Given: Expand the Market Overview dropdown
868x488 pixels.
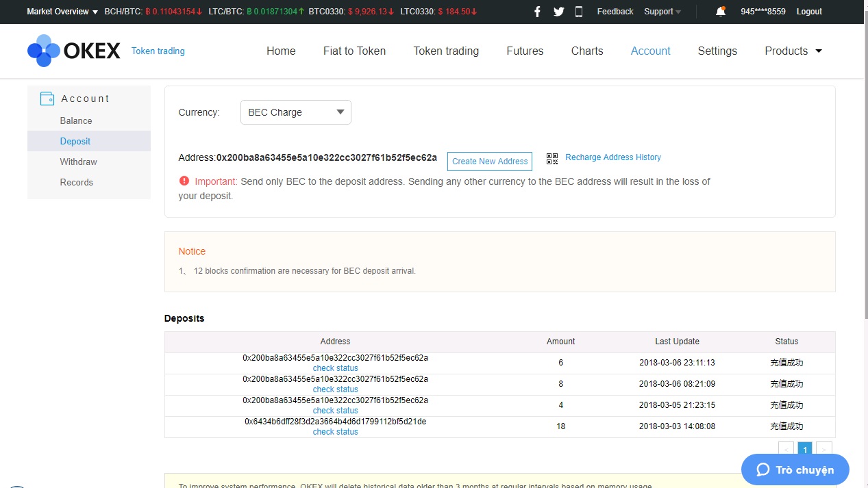Looking at the screenshot, I should pos(62,12).
